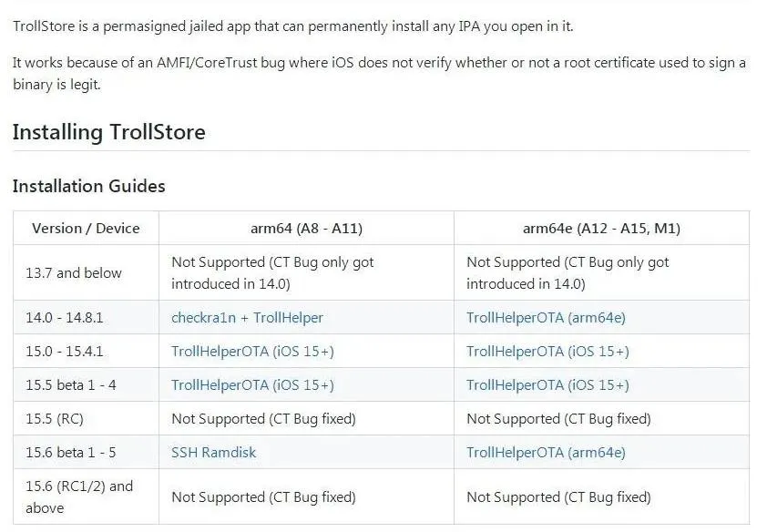The width and height of the screenshot is (767, 532).
Task: Click the 15.6 (RC1/2) and above cell
Action: tap(87, 496)
